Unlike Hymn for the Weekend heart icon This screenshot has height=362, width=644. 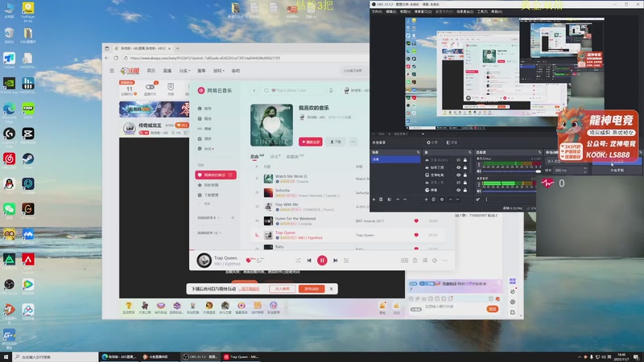[416, 220]
